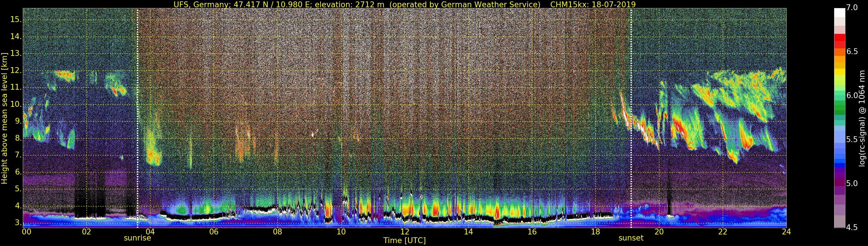The width and height of the screenshot is (868, 246).
Task: Click the 4.5 value on the colorbar scale
Action: 852,228
